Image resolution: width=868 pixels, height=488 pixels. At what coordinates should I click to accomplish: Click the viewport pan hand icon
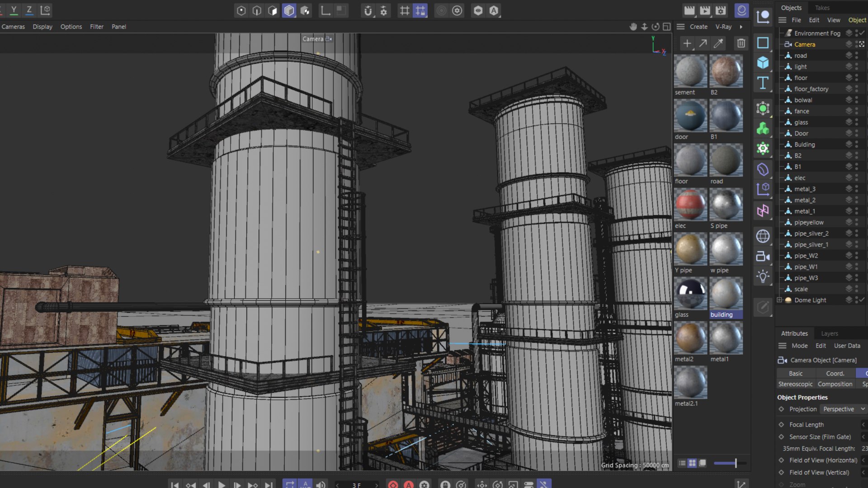[x=633, y=27]
